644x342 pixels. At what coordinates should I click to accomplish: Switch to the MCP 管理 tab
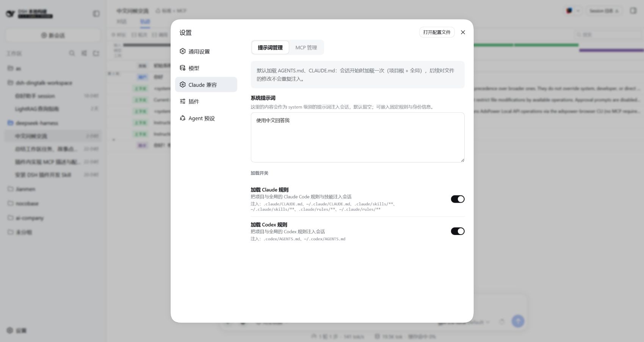pos(306,47)
